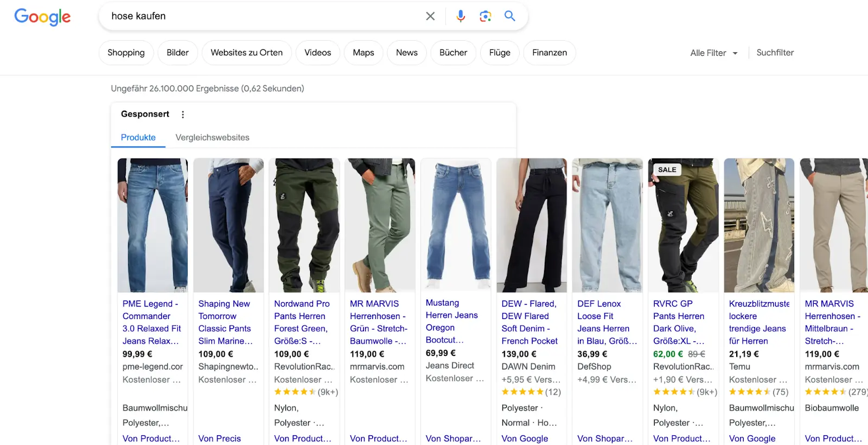Viewport: 868px width, 445px height.
Task: Clear the search box with X icon
Action: click(x=430, y=16)
